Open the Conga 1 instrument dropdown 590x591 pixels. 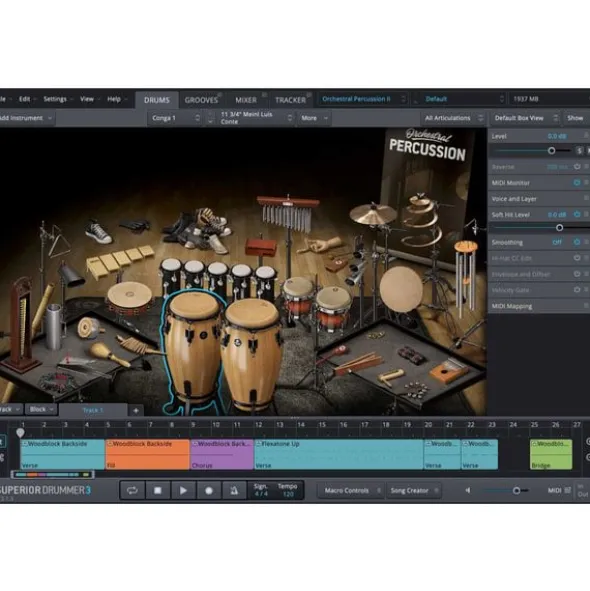click(x=175, y=118)
